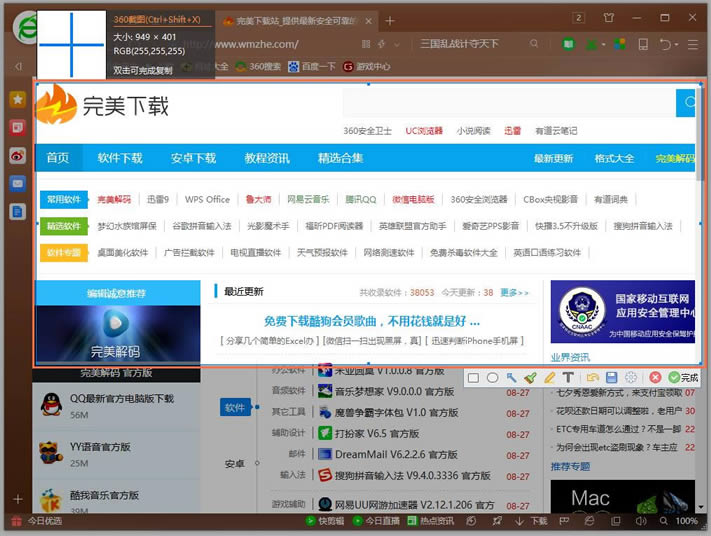Open 教程资讯 navigation tab

267,158
